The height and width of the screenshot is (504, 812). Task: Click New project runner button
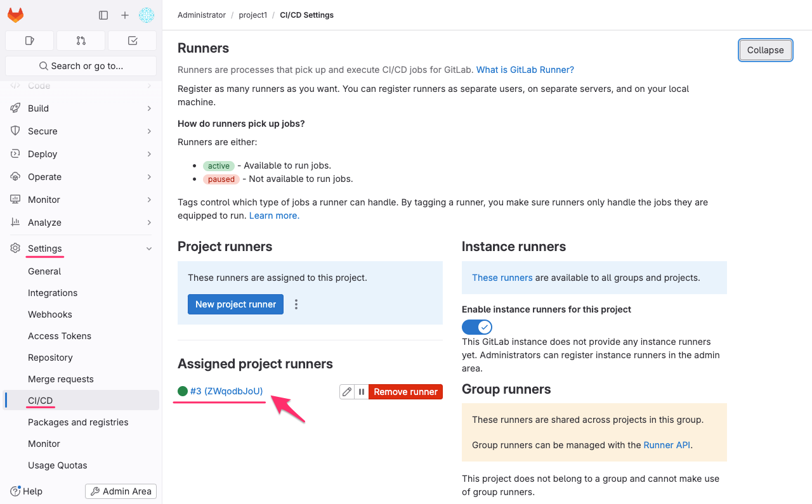[235, 304]
